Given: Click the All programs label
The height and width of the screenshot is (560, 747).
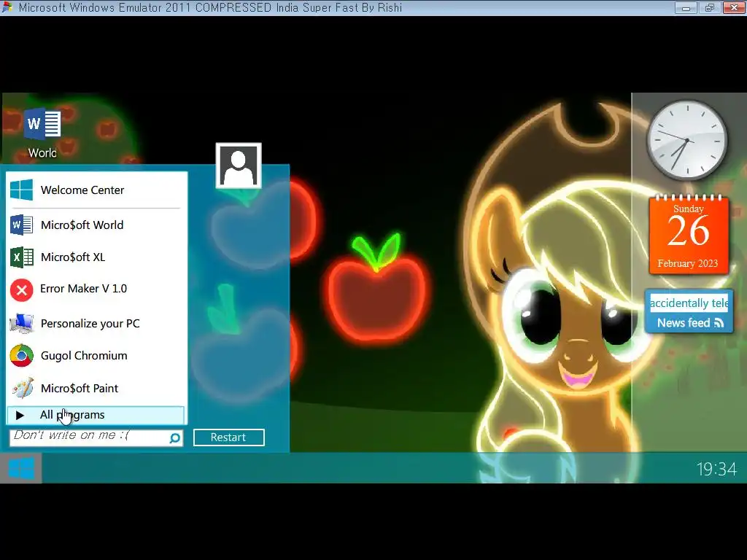Looking at the screenshot, I should pos(72,415).
